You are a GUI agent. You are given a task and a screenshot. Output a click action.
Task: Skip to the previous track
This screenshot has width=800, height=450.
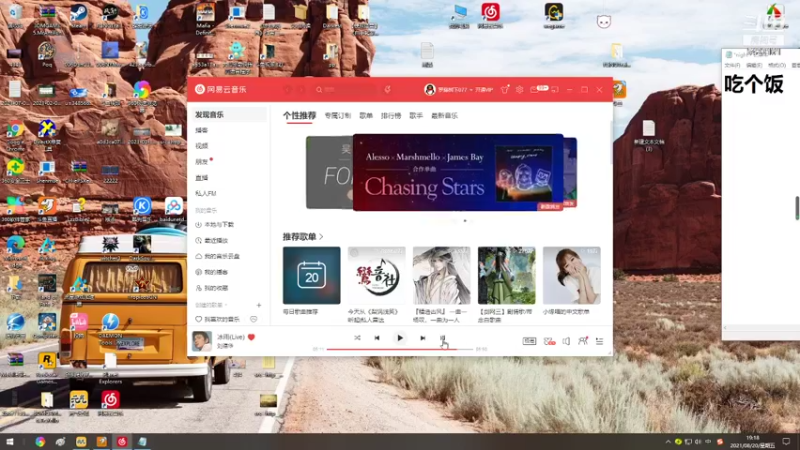pos(377,338)
